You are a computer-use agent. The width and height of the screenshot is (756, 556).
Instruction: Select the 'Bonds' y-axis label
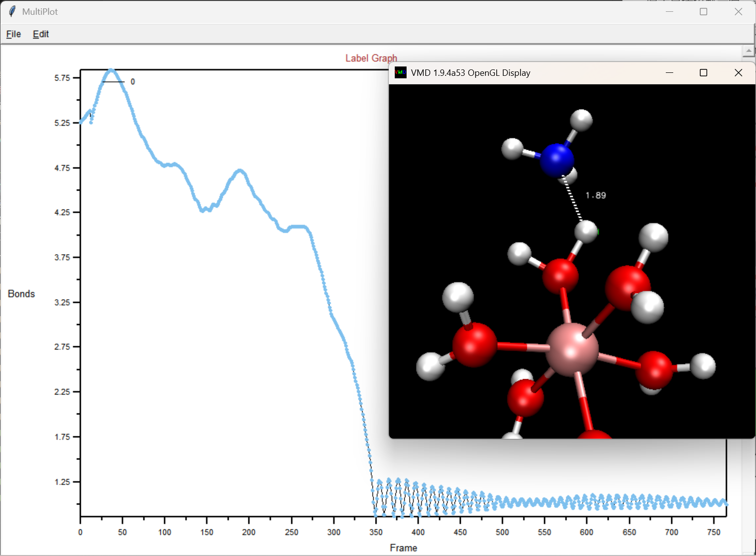[21, 294]
